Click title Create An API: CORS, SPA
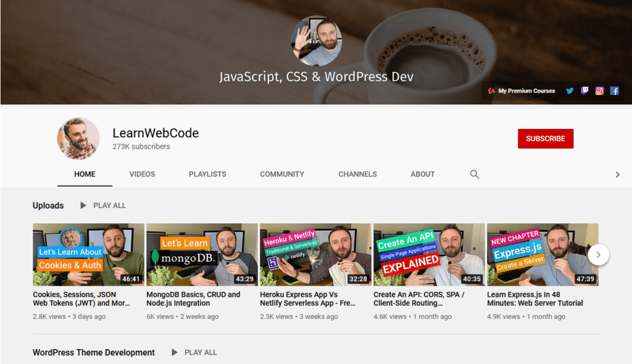Image resolution: width=632 pixels, height=364 pixels. 419,299
